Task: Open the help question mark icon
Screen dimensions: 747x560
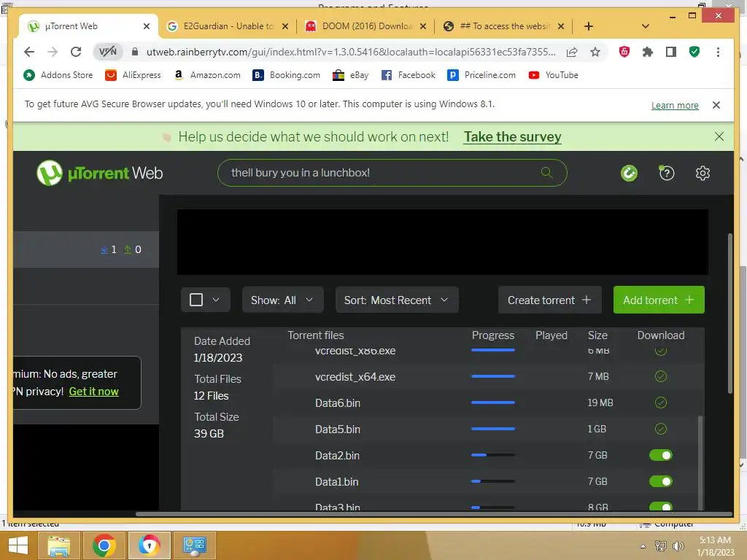Action: 667,173
